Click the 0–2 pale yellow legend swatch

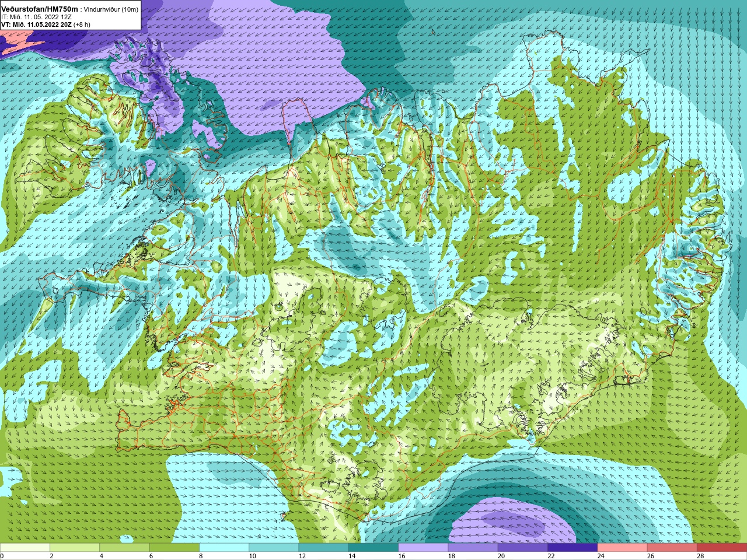(25, 548)
